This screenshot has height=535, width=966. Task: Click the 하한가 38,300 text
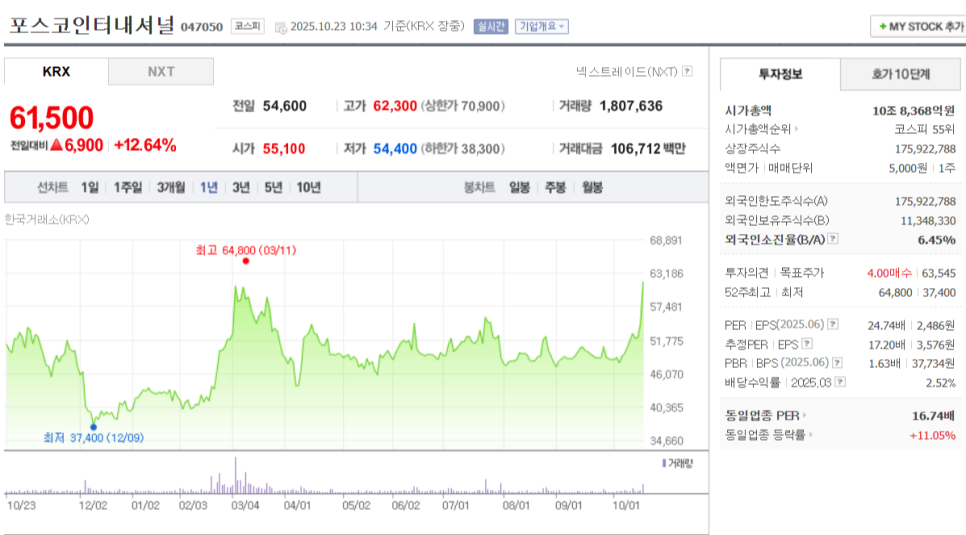tap(463, 149)
